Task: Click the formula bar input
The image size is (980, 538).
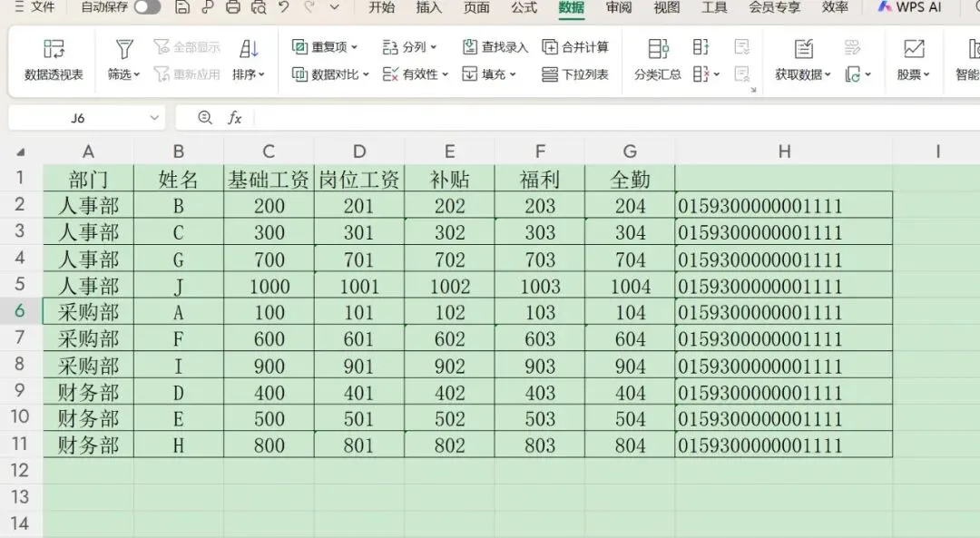Action: (619, 118)
